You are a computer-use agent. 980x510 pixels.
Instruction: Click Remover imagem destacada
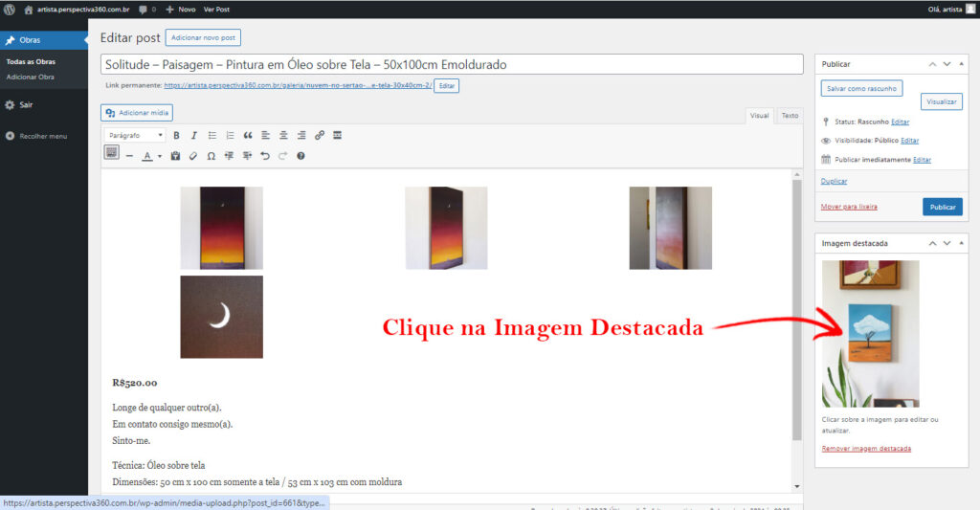point(866,449)
